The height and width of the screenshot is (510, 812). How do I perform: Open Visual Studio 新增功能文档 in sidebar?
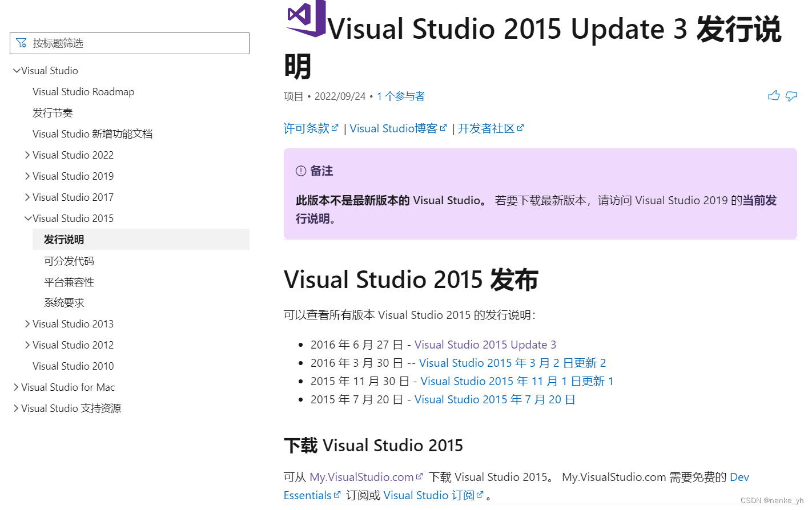[93, 134]
